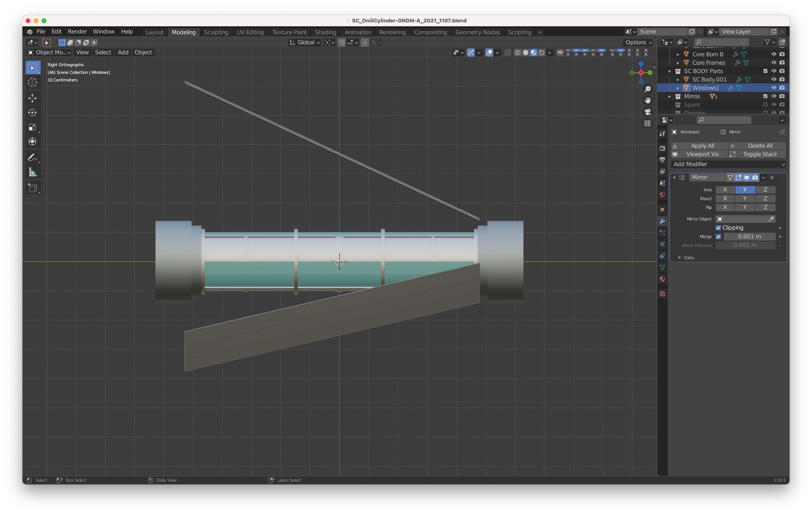Open the Object Data green mesh tab
This screenshot has height=514, width=812.
(662, 267)
